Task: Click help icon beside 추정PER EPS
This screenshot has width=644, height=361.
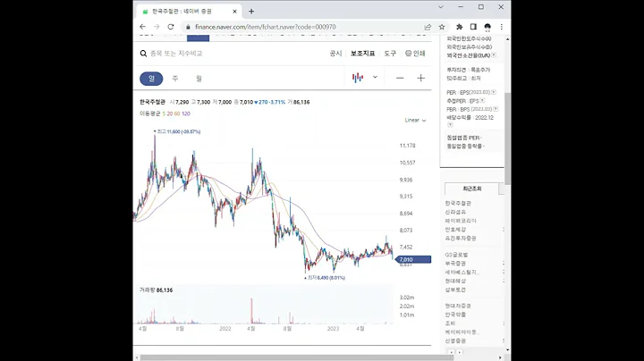Action: [x=482, y=100]
